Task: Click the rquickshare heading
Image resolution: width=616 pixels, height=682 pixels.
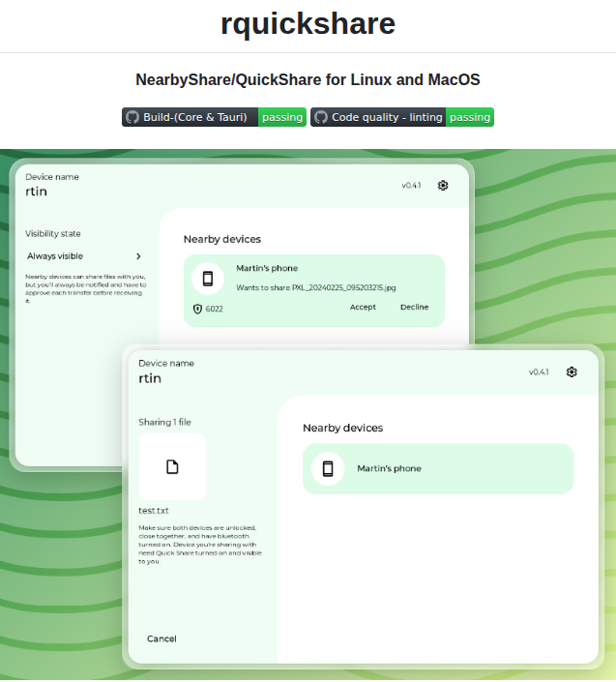Action: [308, 23]
